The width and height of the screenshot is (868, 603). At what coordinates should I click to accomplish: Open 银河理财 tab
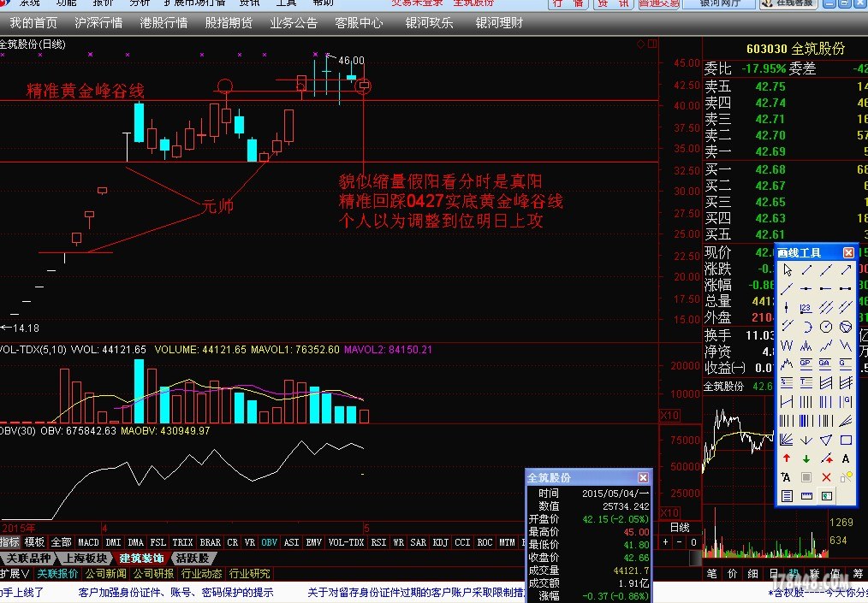(499, 23)
